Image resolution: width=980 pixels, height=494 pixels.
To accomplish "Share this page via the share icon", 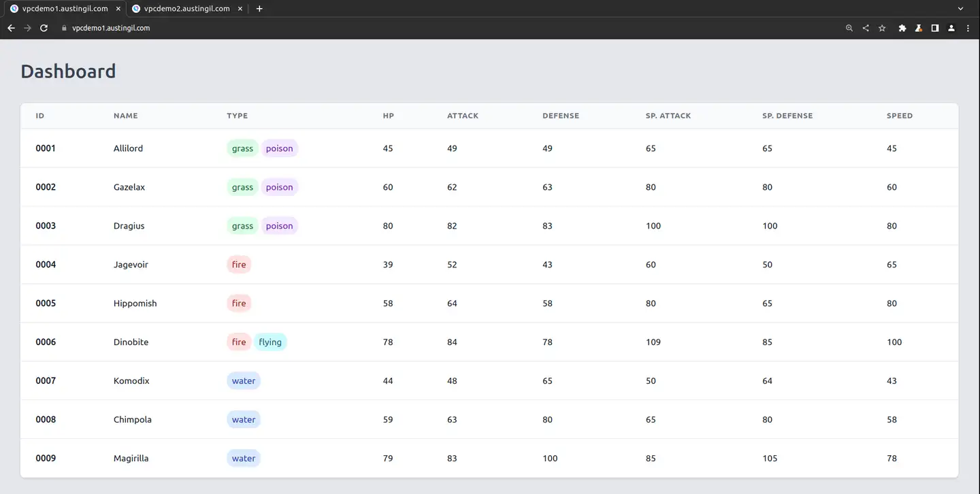I will [x=866, y=28].
